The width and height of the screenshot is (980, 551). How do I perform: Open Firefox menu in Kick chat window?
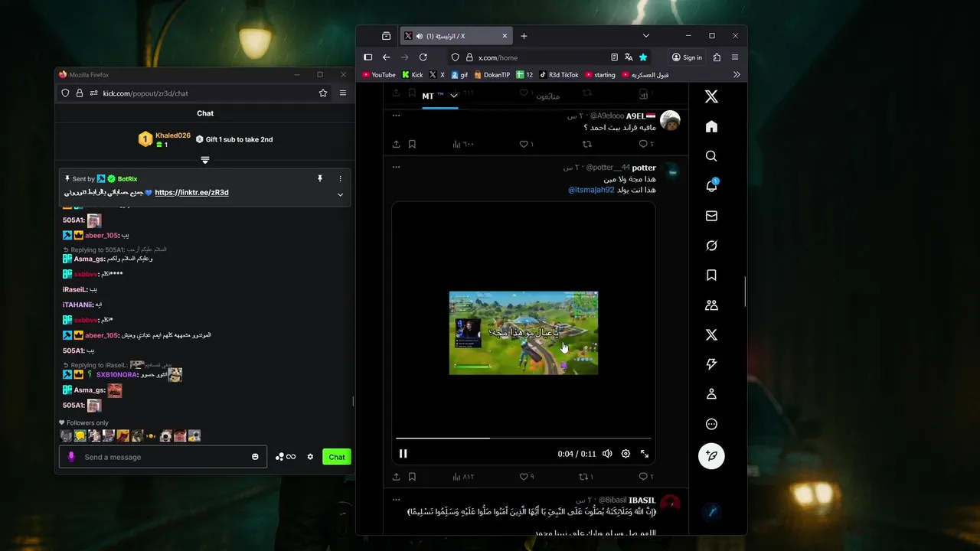click(x=343, y=93)
